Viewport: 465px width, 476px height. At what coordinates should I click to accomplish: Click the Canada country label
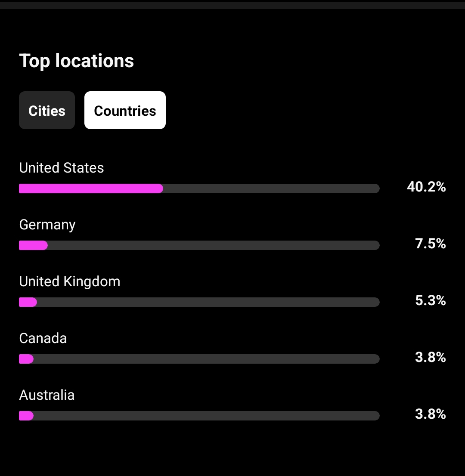(43, 338)
